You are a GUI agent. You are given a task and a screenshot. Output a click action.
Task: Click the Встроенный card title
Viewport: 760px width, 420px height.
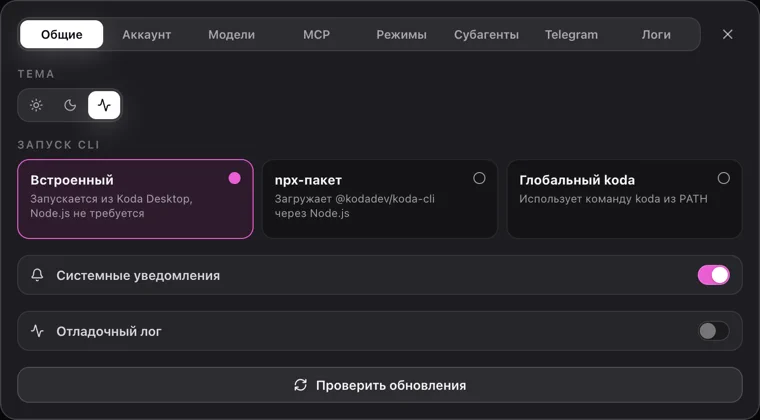72,180
